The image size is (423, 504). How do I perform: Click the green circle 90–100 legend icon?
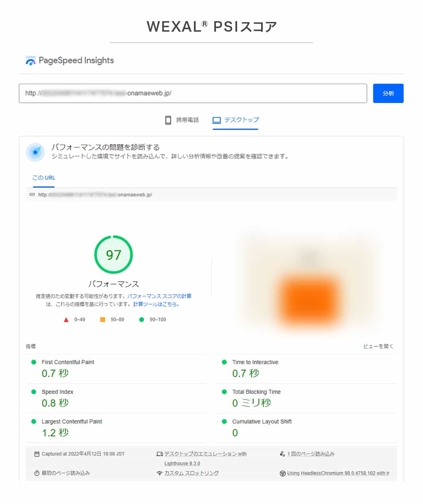pyautogui.click(x=142, y=319)
